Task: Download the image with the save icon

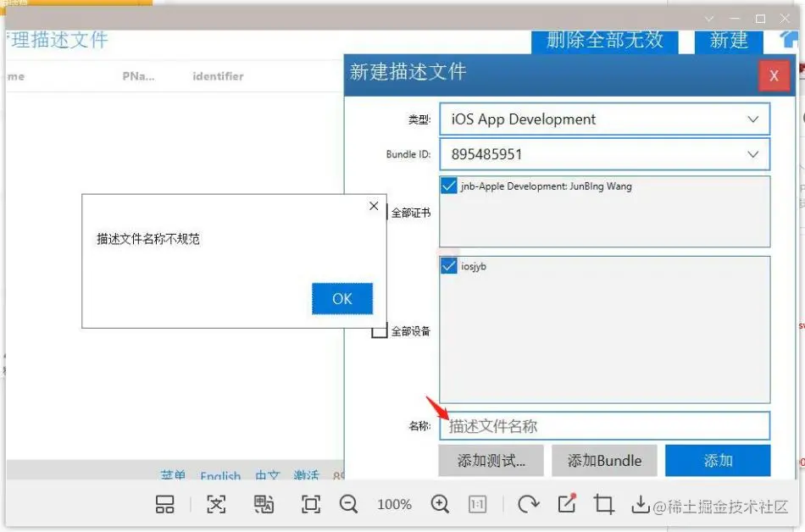Action: point(641,504)
